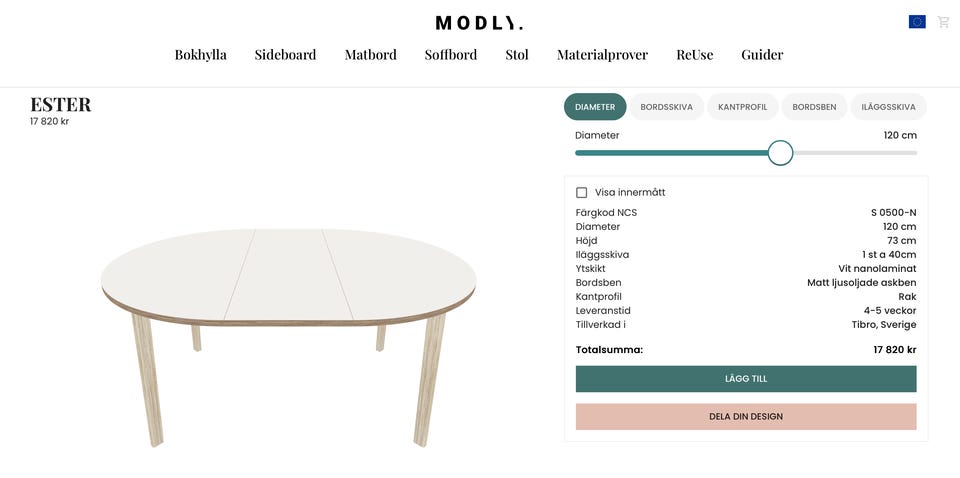Open the shopping cart icon
Viewport: 960px width, 478px height.
click(x=943, y=22)
